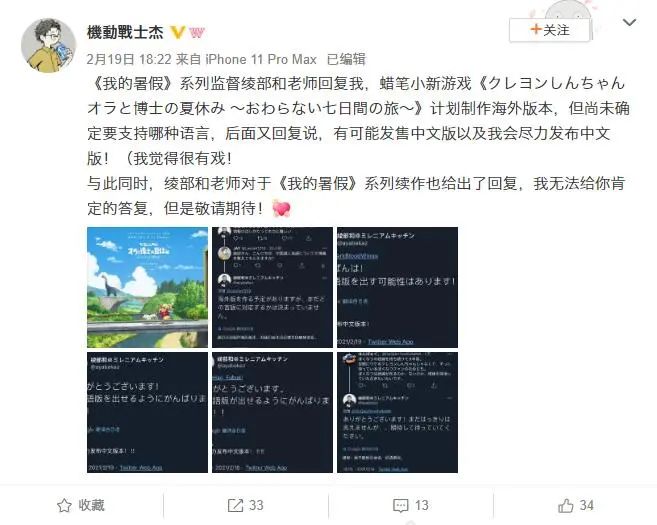Click the iPhone 11 Pro Max source link
This screenshot has height=525, width=657.
pos(261,59)
